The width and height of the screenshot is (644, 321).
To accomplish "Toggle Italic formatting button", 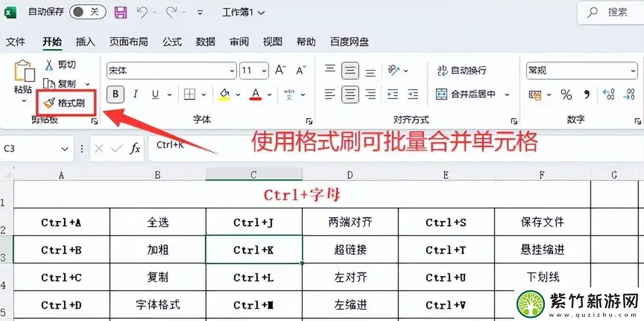I will [135, 94].
